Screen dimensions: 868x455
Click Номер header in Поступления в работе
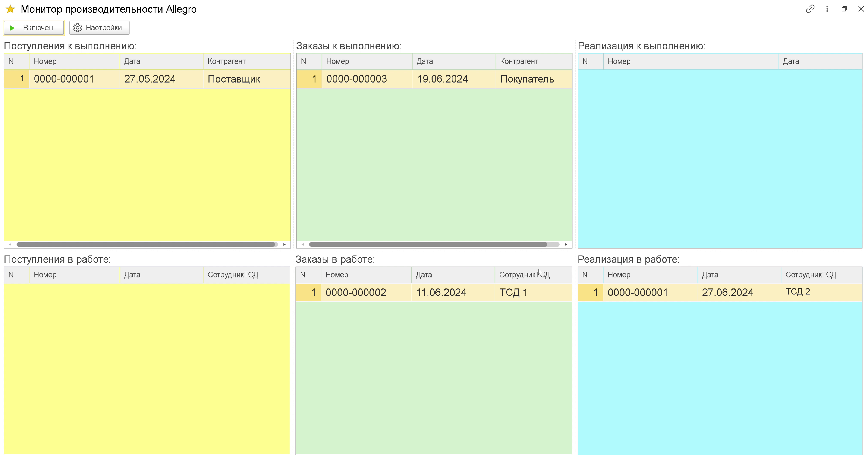point(75,275)
